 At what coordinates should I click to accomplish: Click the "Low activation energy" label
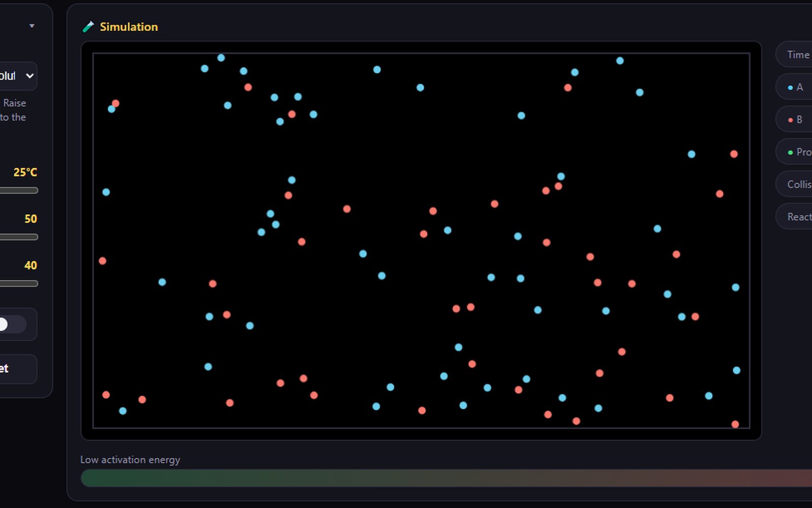pyautogui.click(x=130, y=460)
